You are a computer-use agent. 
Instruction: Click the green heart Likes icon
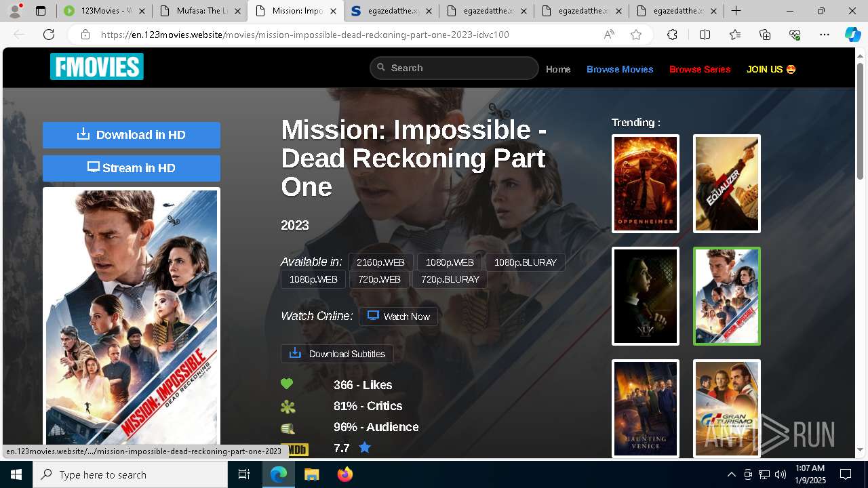pos(287,384)
